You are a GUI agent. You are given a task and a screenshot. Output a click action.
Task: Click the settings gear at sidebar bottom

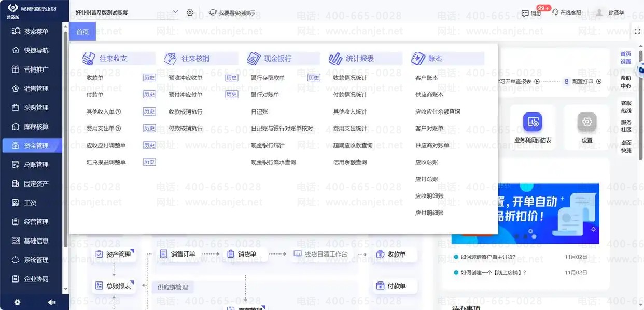17,302
